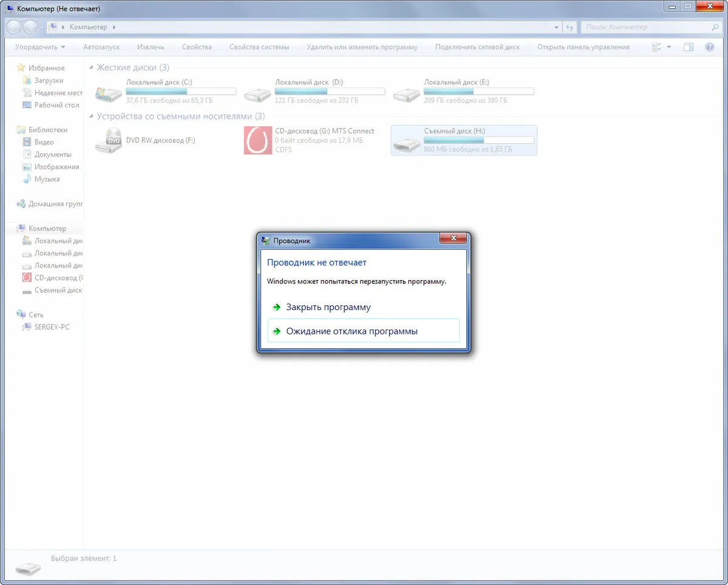Select the DVD RW дисковод (F:) icon
Image resolution: width=728 pixels, height=585 pixels.
tap(109, 140)
